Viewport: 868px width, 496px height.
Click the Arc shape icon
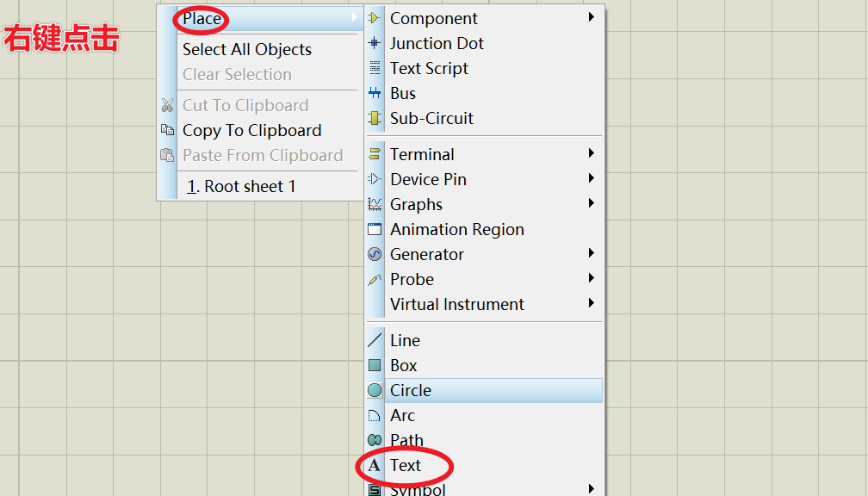(x=375, y=415)
